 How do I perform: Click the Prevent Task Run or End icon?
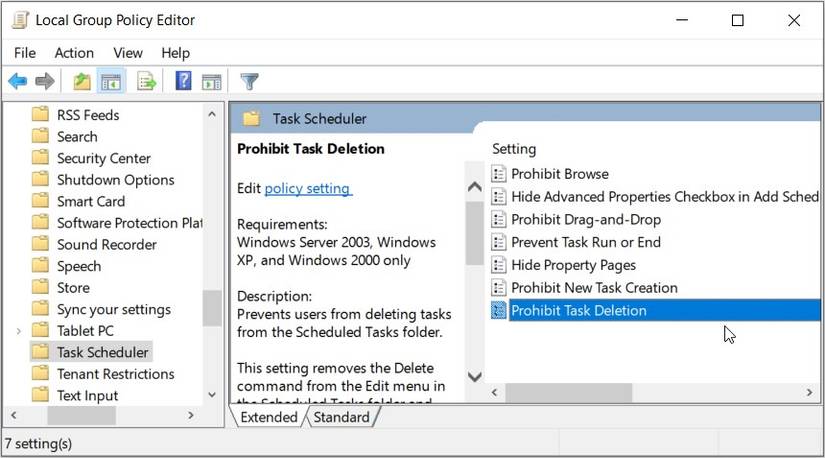tap(498, 242)
